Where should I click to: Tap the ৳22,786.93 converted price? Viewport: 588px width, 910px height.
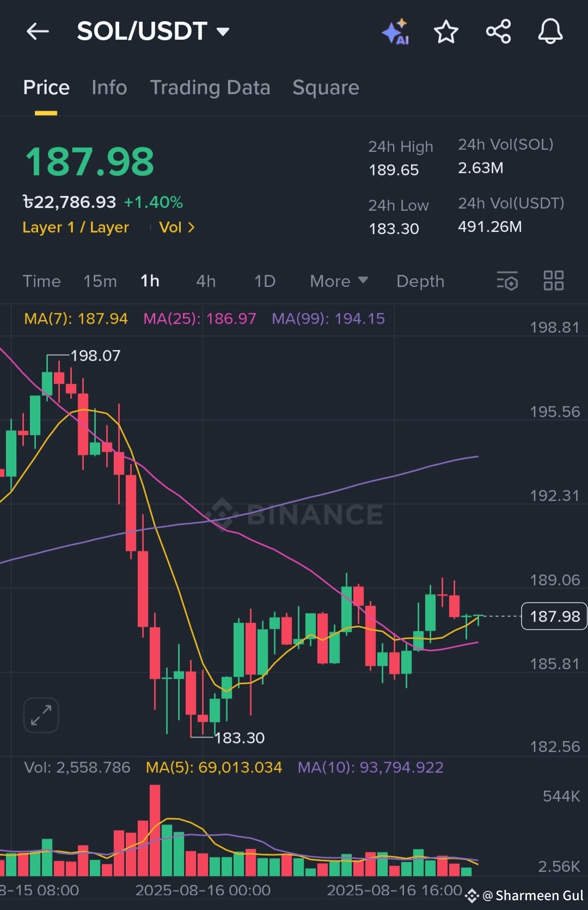(x=69, y=202)
